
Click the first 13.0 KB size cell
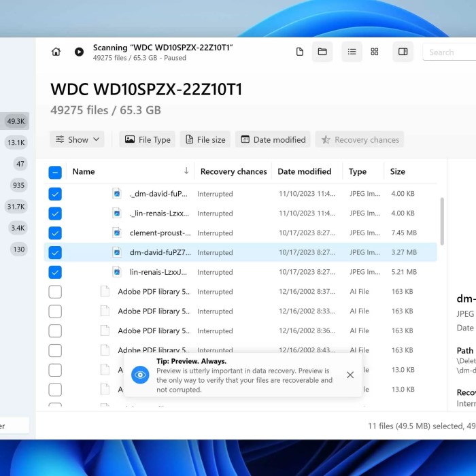(403, 370)
